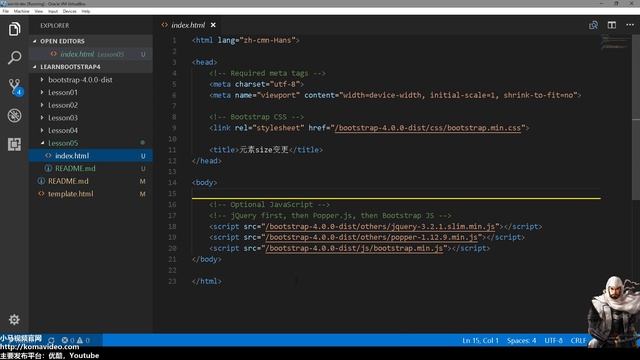Open the Source Control view icon
The image size is (640, 360).
coord(15,87)
